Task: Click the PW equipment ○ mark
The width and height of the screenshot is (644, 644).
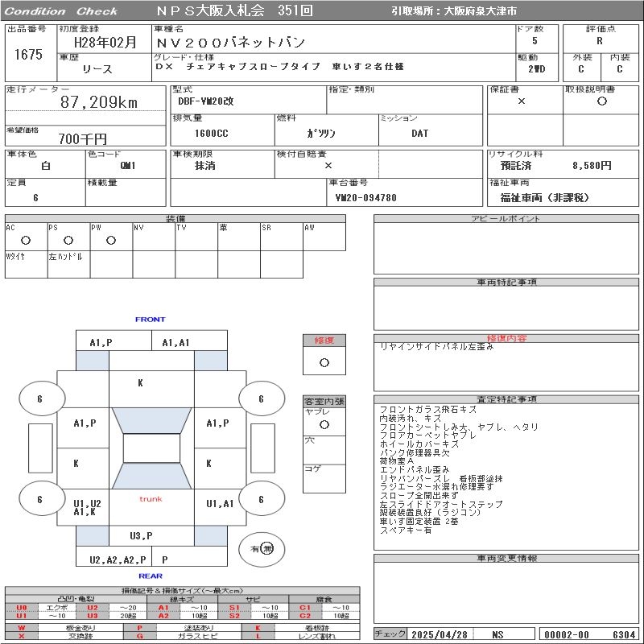Action: tap(111, 241)
